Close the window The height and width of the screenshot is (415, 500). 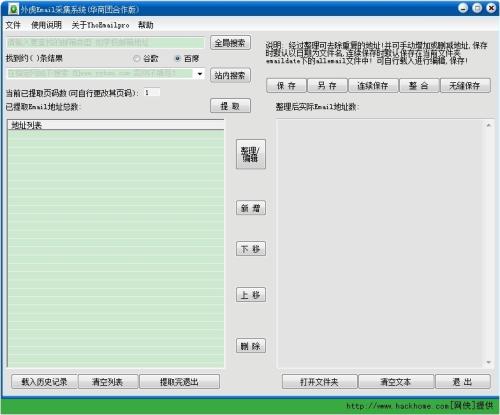(491, 8)
